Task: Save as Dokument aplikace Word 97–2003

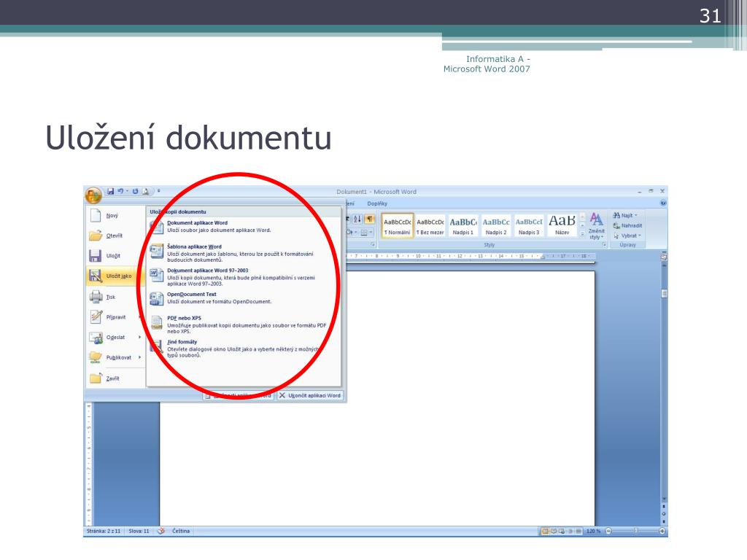Action: 244,276
